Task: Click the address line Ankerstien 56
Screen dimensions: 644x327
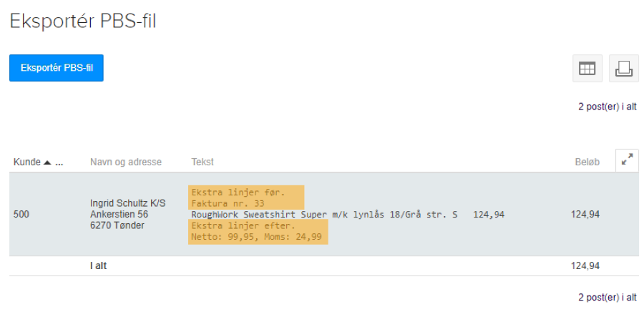Action: tap(119, 214)
